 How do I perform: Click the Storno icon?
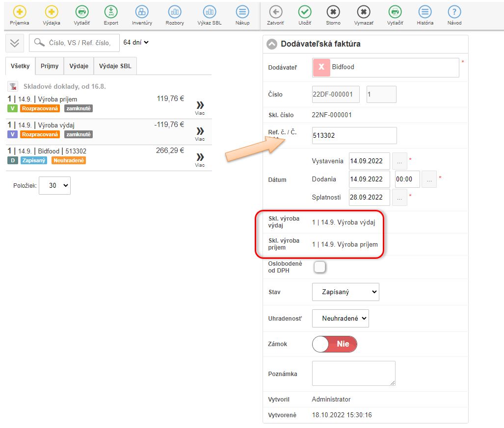[333, 12]
